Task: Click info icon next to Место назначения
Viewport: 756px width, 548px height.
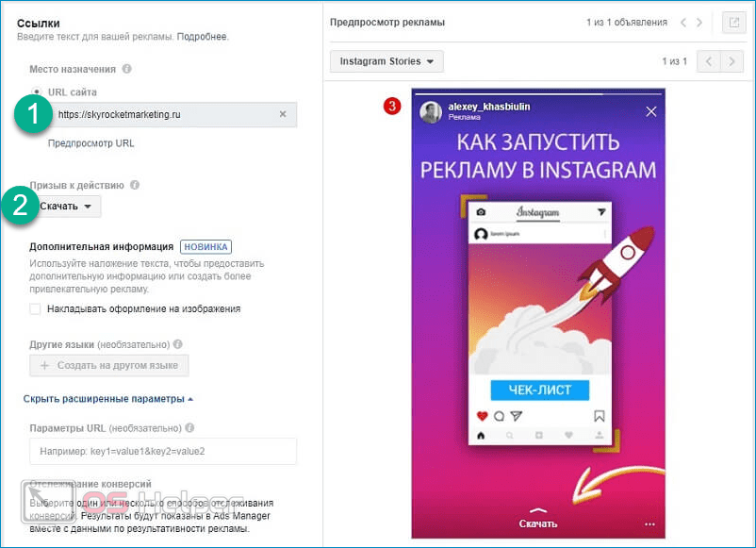Action: (127, 69)
